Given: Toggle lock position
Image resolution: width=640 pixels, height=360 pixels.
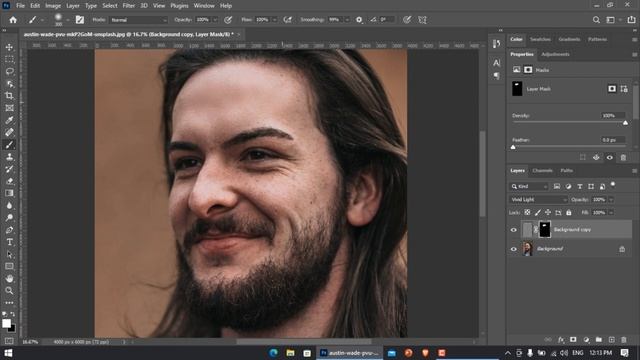Looking at the screenshot, I should [548, 212].
